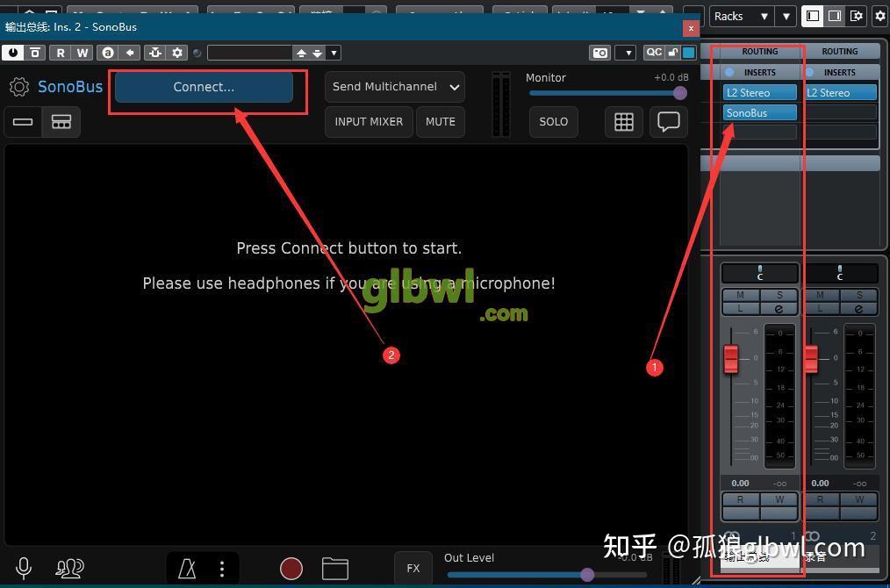The image size is (890, 588).
Task: Select the microphone input icon
Action: coord(24,568)
